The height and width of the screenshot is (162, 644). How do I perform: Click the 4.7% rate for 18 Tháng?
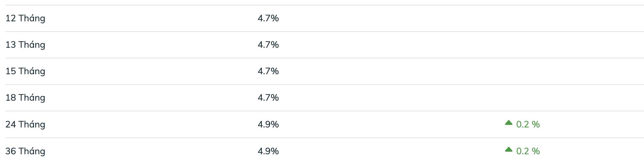pyautogui.click(x=268, y=98)
